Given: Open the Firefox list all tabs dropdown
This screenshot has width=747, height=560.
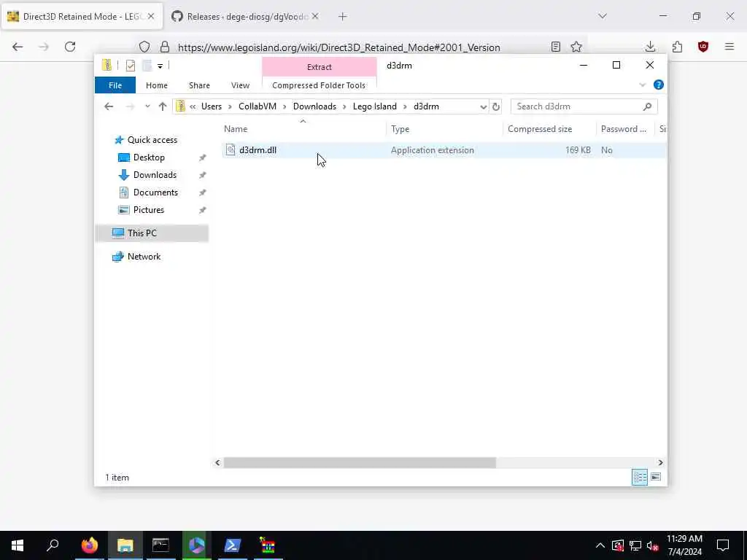Looking at the screenshot, I should (x=603, y=16).
